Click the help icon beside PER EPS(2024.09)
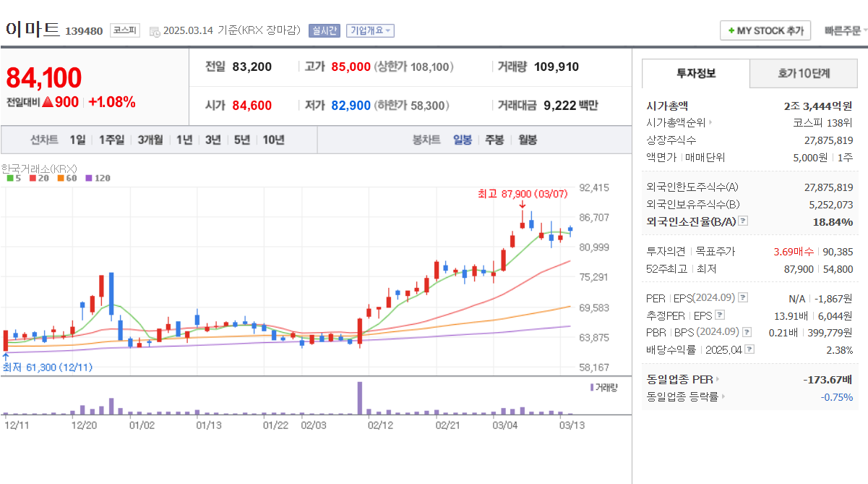Image resolution: width=868 pixels, height=484 pixels. 743,298
